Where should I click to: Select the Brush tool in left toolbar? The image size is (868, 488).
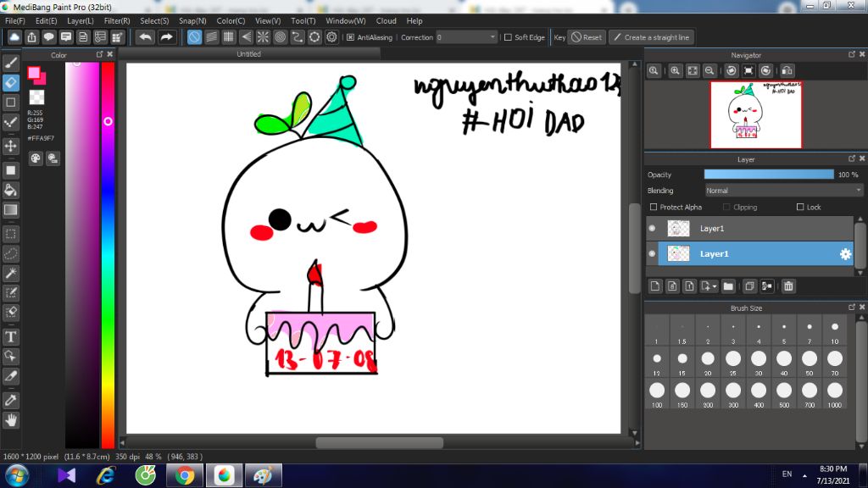tap(10, 63)
